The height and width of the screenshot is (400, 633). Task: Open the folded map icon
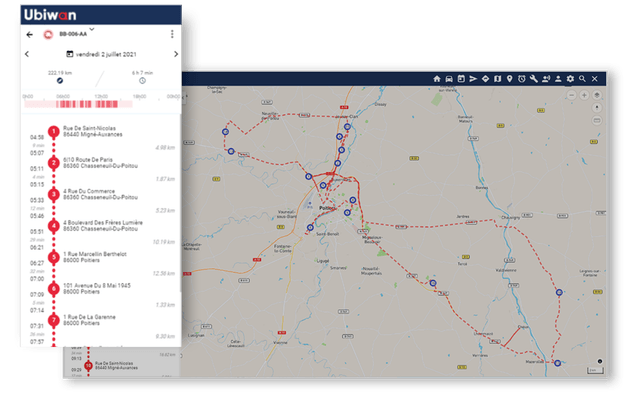click(x=497, y=79)
